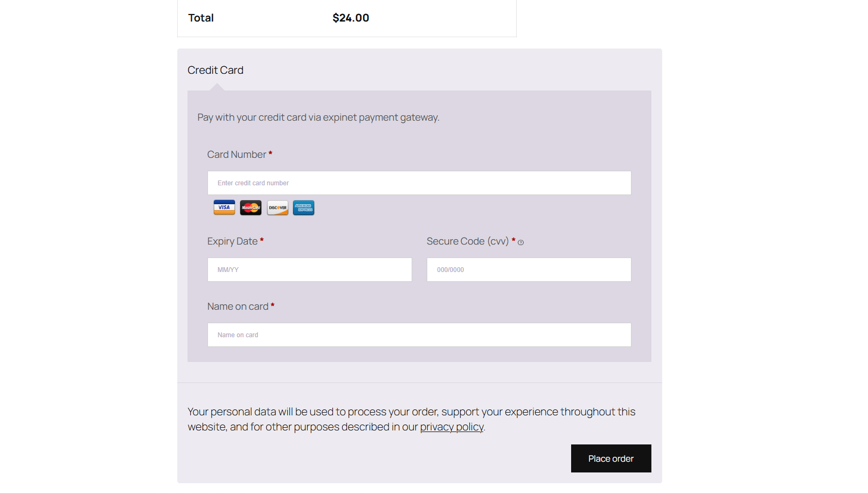Click the Secure Code 000/0000 field
This screenshot has height=494, width=868.
(529, 269)
